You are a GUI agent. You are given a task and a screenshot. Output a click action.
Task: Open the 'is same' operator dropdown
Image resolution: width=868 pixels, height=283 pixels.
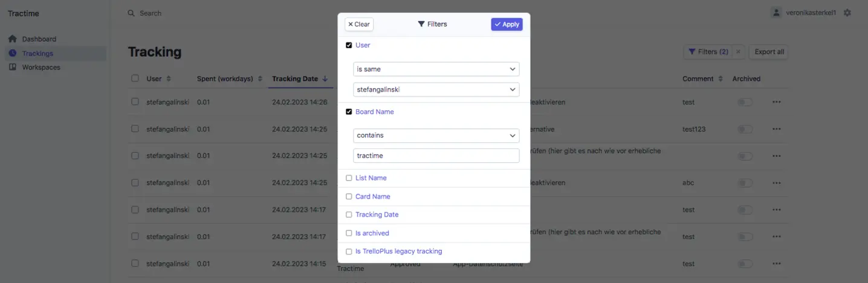tap(436, 69)
